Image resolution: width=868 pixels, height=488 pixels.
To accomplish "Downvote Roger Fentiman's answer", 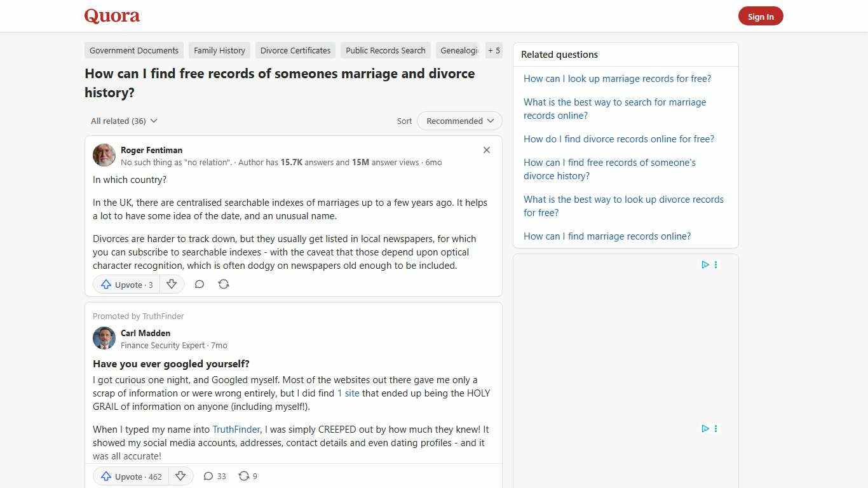I will [x=172, y=284].
